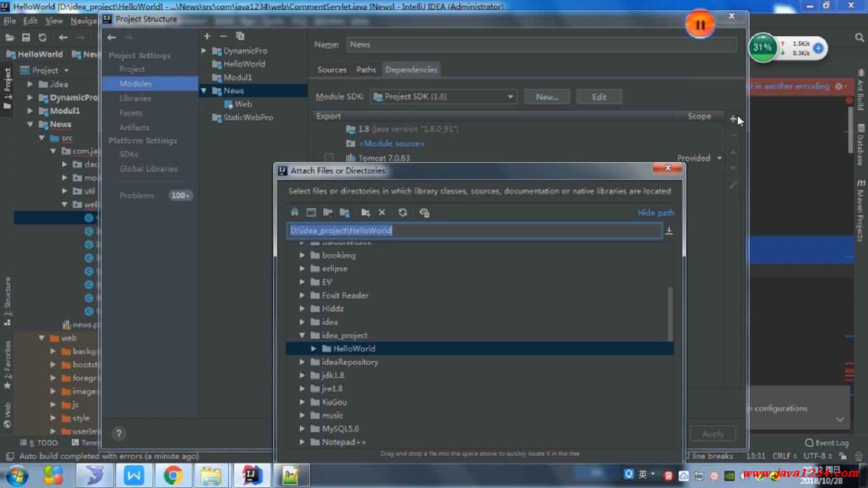The width and height of the screenshot is (868, 488).
Task: Jump to Desktop directory in file chooser
Action: tap(311, 212)
